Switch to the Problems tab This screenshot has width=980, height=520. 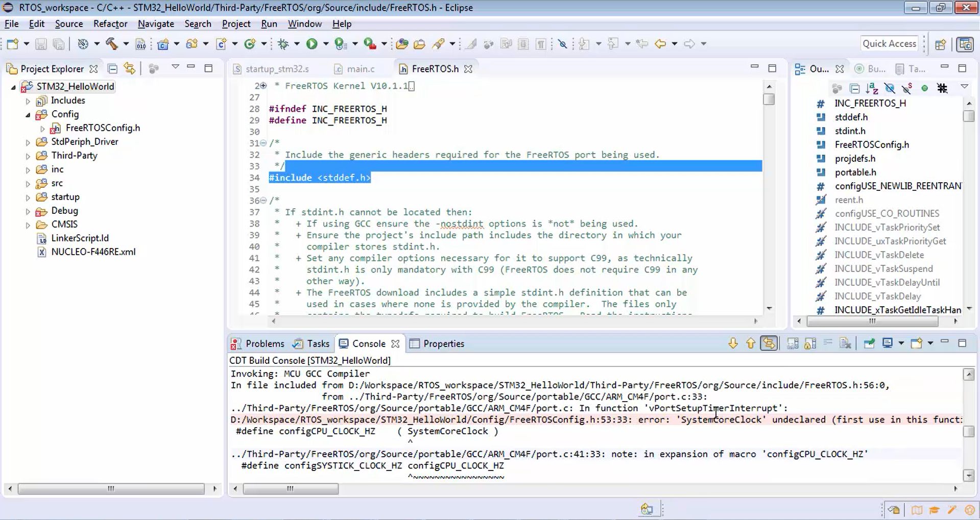tap(258, 344)
